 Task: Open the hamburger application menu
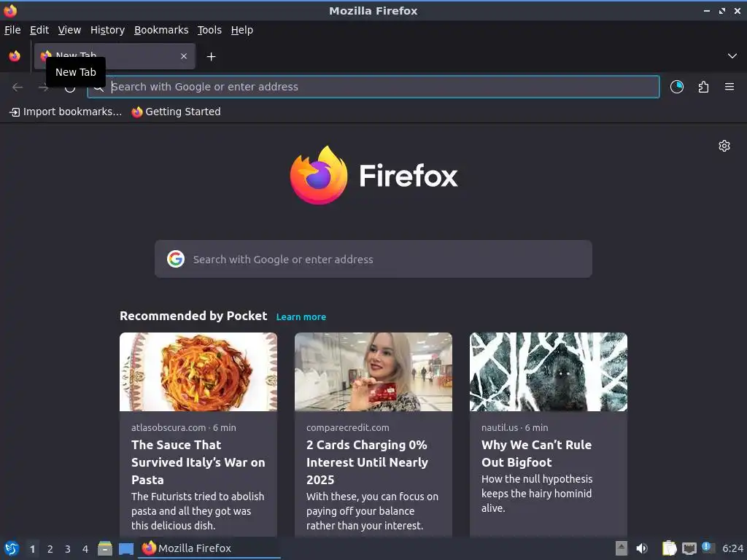coord(729,87)
